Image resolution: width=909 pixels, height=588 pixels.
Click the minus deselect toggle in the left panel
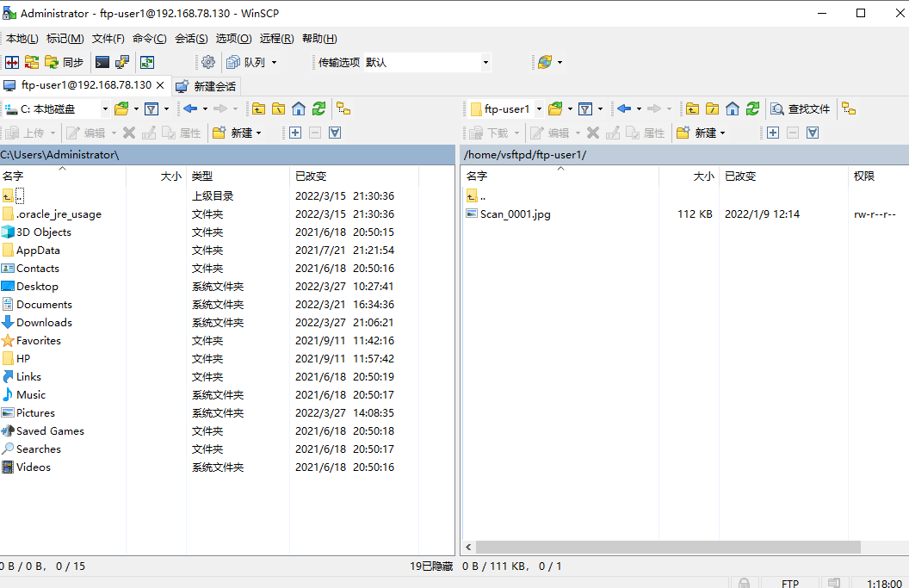(316, 133)
